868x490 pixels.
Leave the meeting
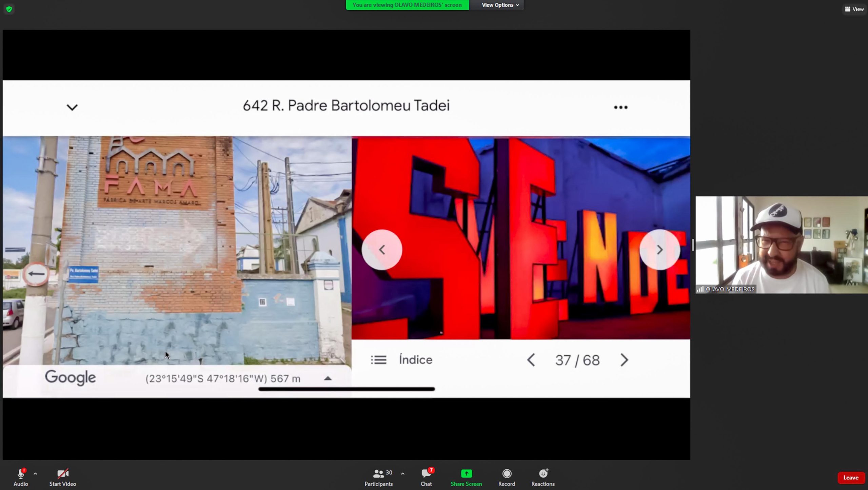pos(850,477)
